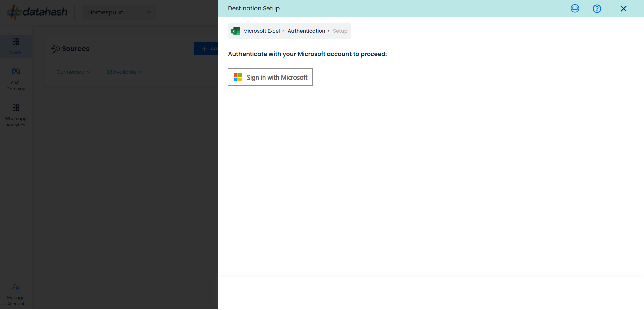Open Manage Account in the sidebar
Viewport: 644px width, 310px height.
[x=16, y=295]
